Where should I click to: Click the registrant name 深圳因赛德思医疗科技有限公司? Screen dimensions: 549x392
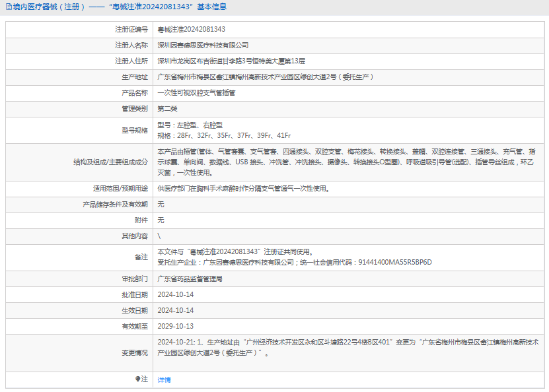[x=203, y=45]
